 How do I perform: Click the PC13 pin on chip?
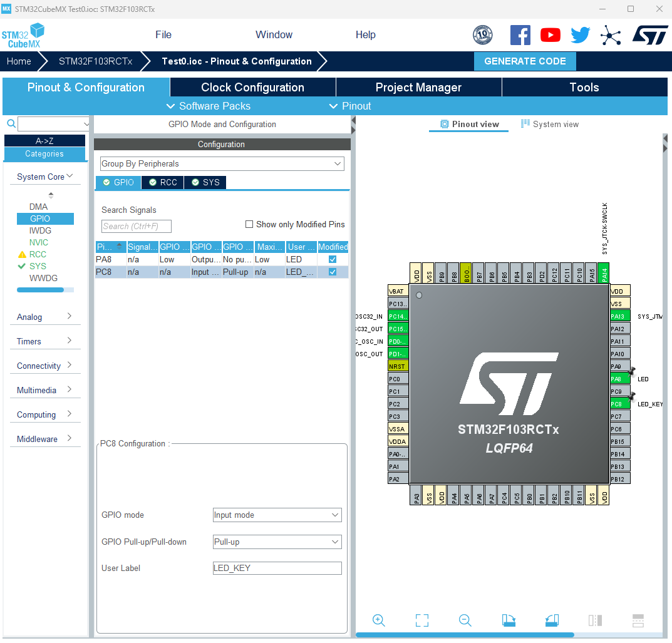[x=398, y=304]
